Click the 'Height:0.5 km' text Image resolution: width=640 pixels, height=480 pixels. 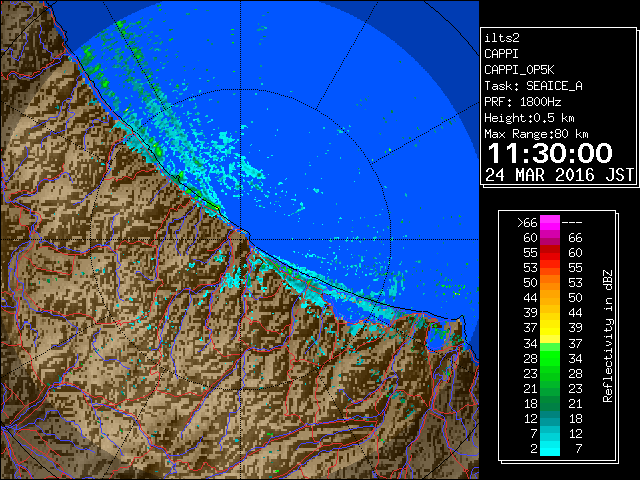[x=529, y=118]
